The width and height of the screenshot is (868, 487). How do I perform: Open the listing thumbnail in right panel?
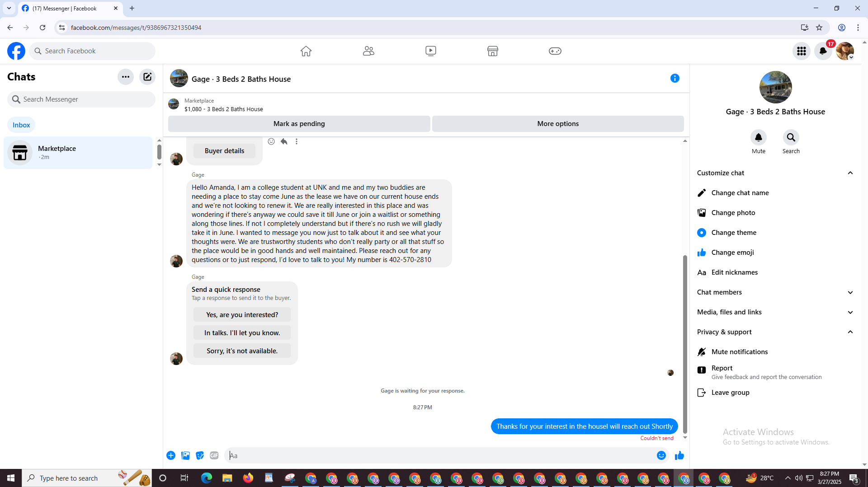point(775,87)
